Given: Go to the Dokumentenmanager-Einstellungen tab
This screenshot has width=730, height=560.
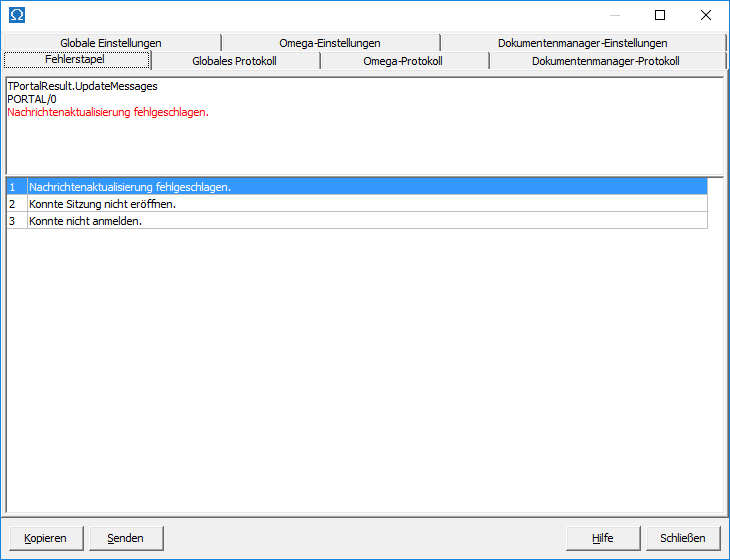Looking at the screenshot, I should [582, 43].
